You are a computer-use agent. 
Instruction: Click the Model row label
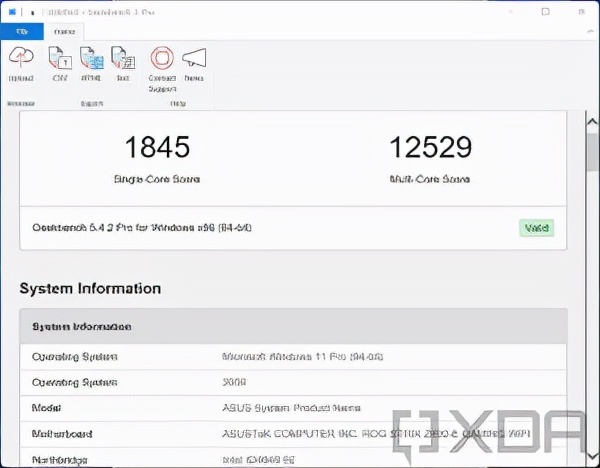click(x=46, y=408)
